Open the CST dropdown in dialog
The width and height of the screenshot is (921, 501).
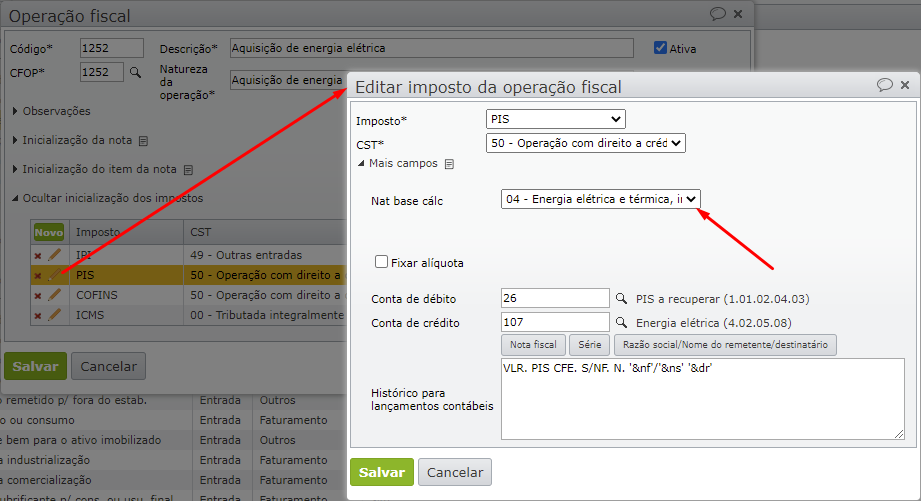tap(586, 143)
